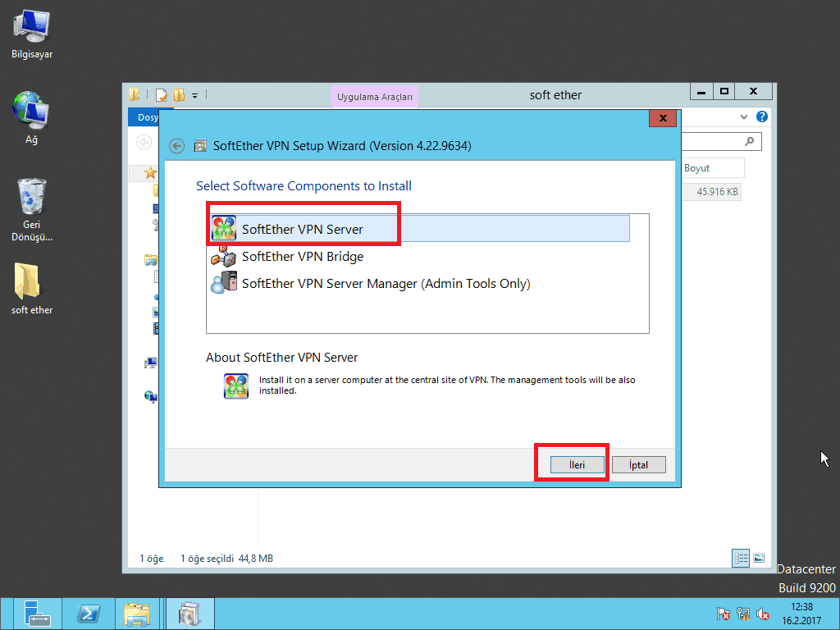
Task: Click the muted volume tray icon
Action: (763, 614)
